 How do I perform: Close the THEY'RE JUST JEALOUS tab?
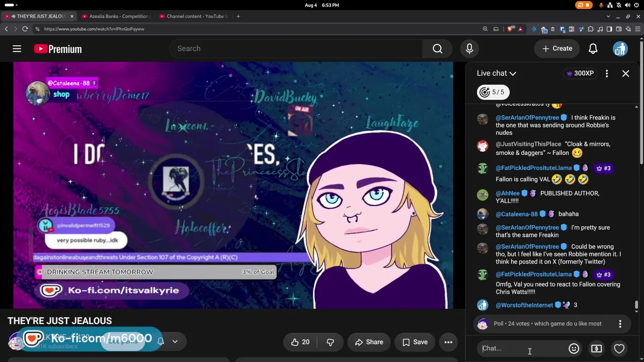[71, 16]
